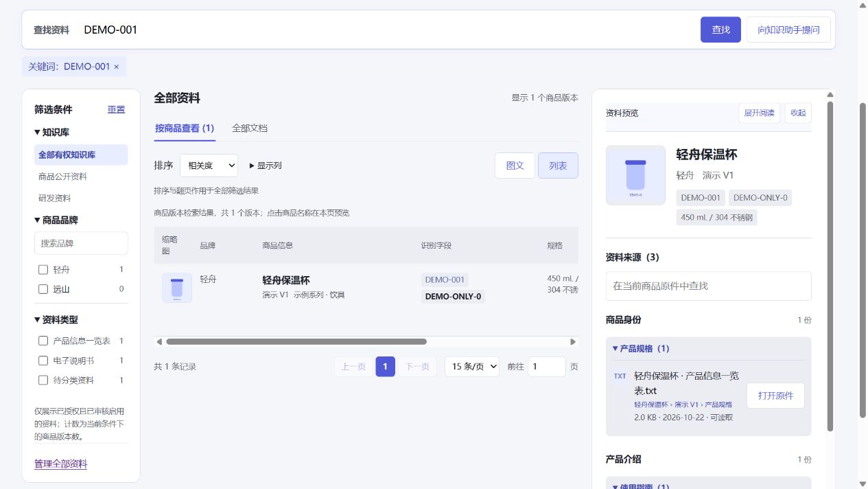
Task: Tick the 轻舟 brand checkbox
Action: click(43, 270)
